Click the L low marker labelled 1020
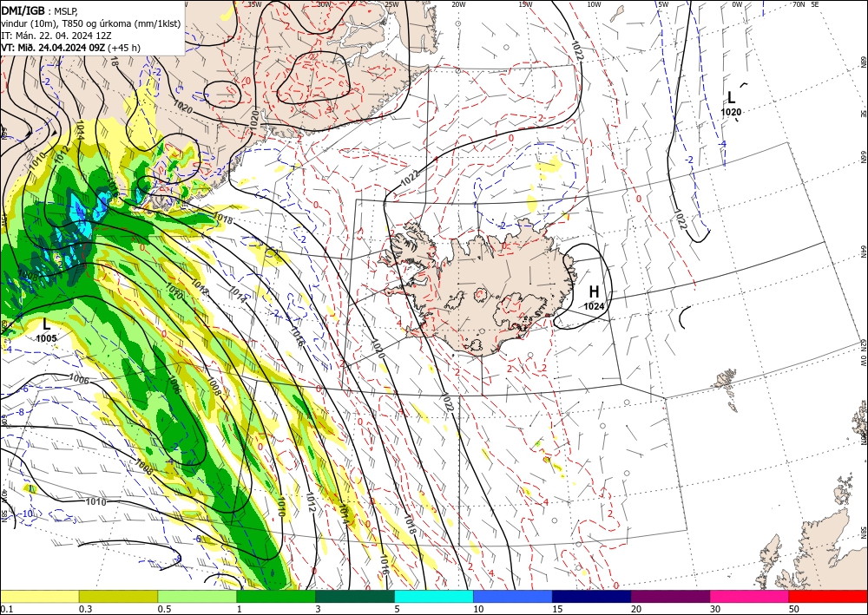The image size is (868, 615). point(731,98)
